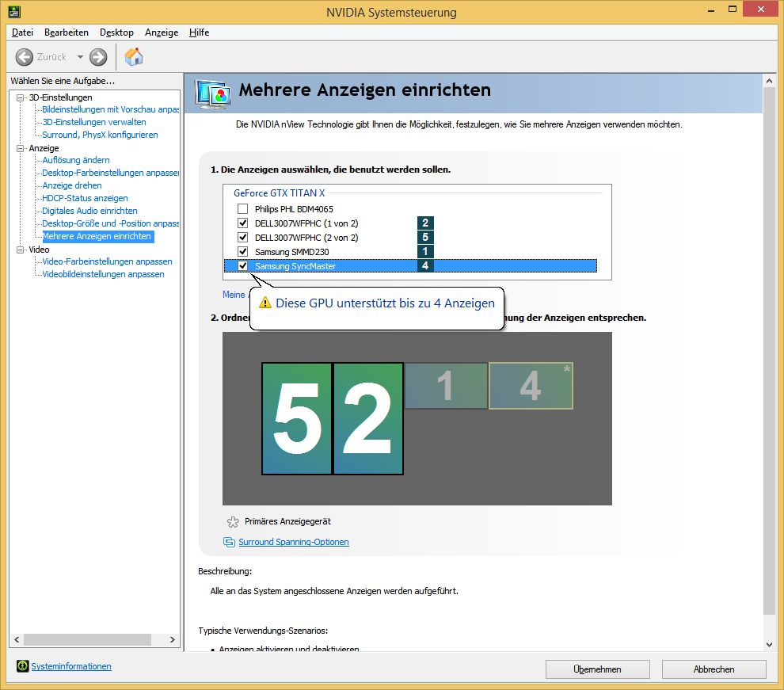This screenshot has width=784, height=690.
Task: Click the Zurück back arrow icon
Action: (x=24, y=57)
